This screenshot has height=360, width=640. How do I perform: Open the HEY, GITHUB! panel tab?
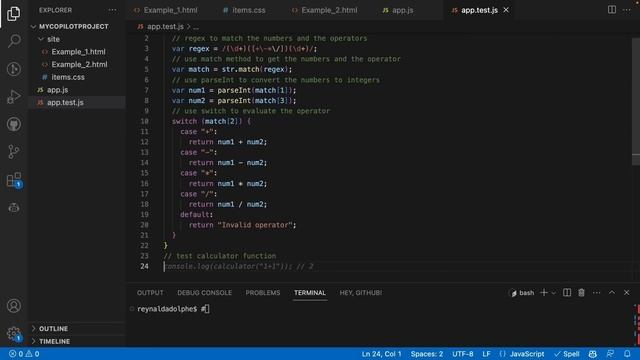tap(361, 293)
